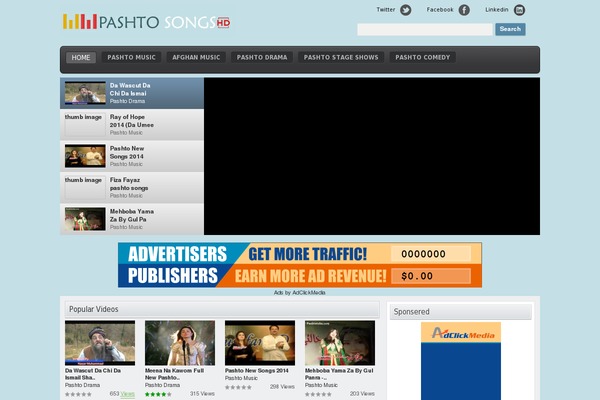Click the Twitter text link
Image resolution: width=600 pixels, height=400 pixels.
[x=386, y=10]
